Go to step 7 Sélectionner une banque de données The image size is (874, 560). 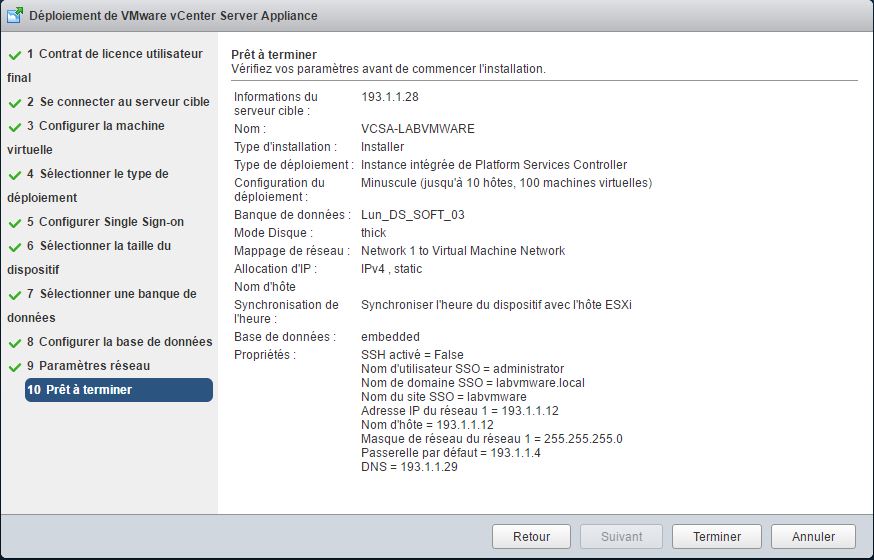102,305
